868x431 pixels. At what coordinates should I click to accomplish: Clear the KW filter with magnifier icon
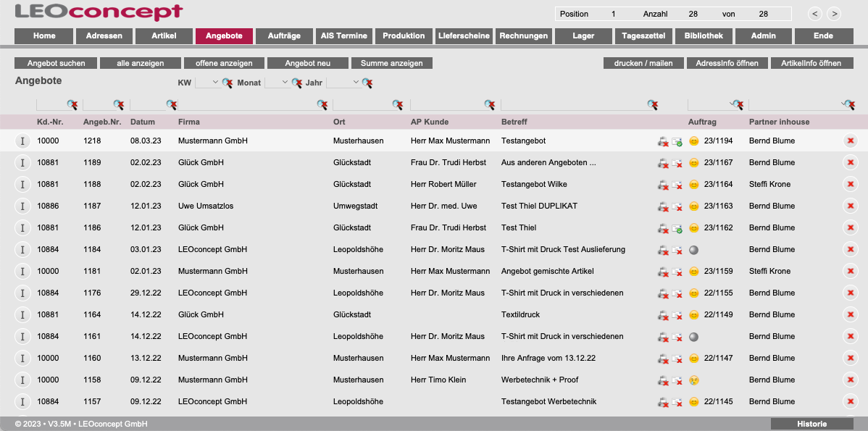228,83
